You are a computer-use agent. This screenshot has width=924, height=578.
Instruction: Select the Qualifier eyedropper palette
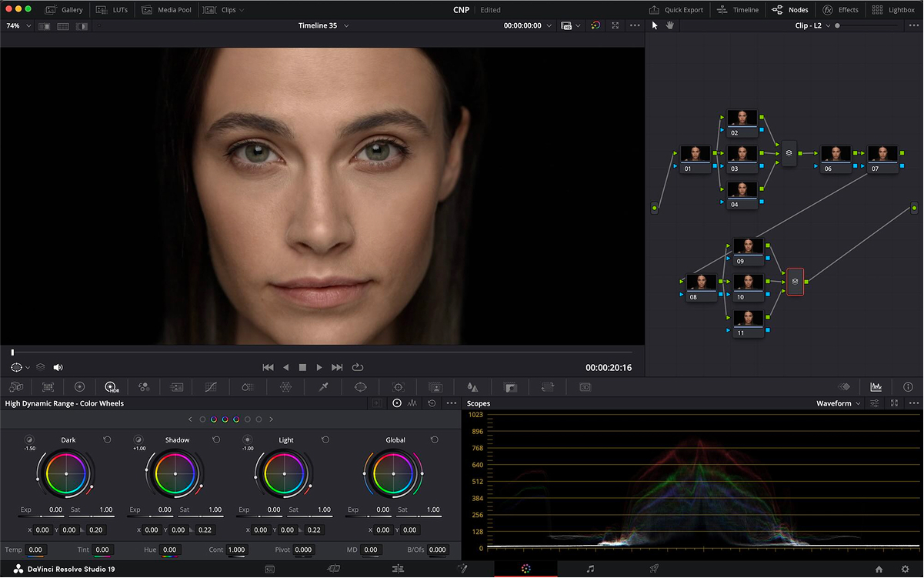pos(324,387)
